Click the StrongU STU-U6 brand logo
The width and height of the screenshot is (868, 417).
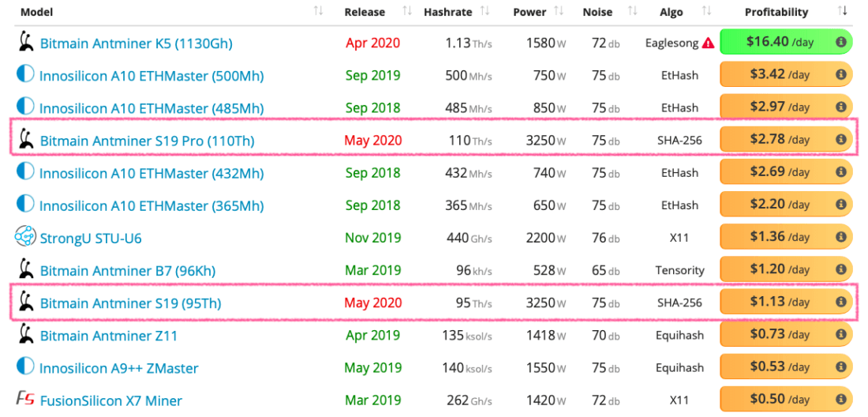pyautogui.click(x=25, y=237)
